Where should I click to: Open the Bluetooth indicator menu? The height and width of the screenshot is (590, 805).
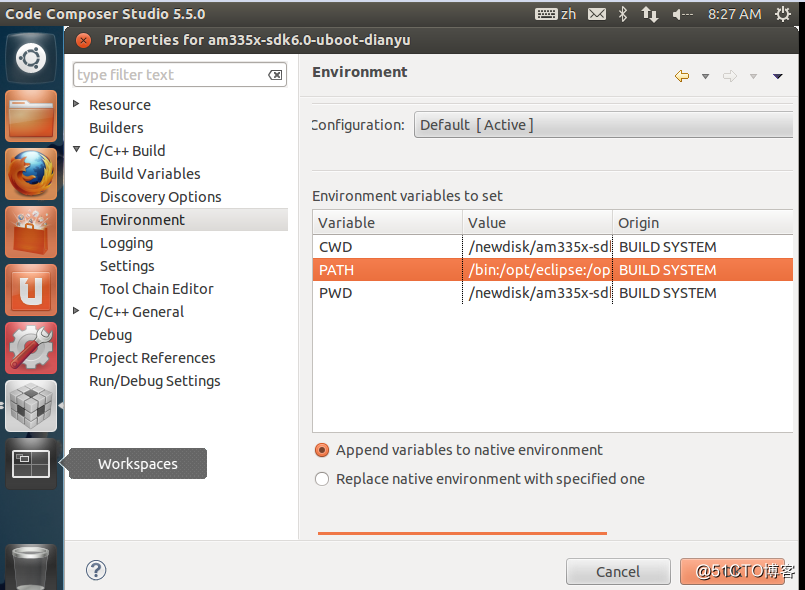point(623,14)
